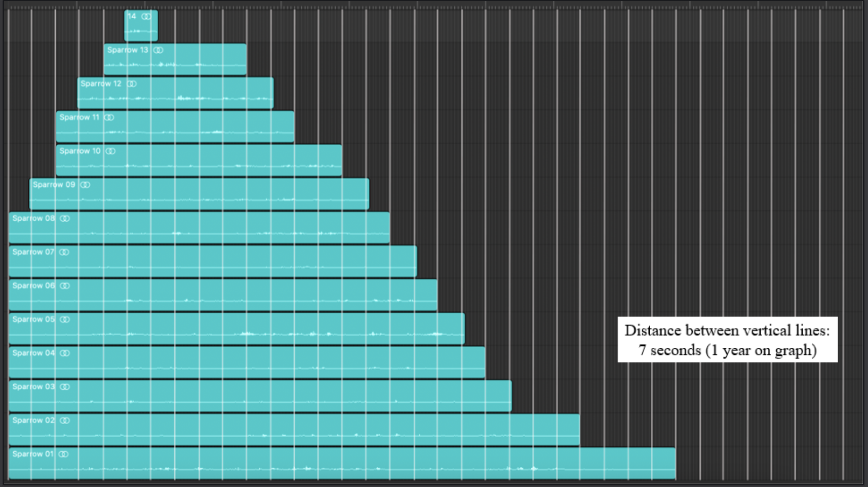Select the Sparrow 13 region name label
Image resolution: width=868 pixels, height=487 pixels.
[x=128, y=50]
